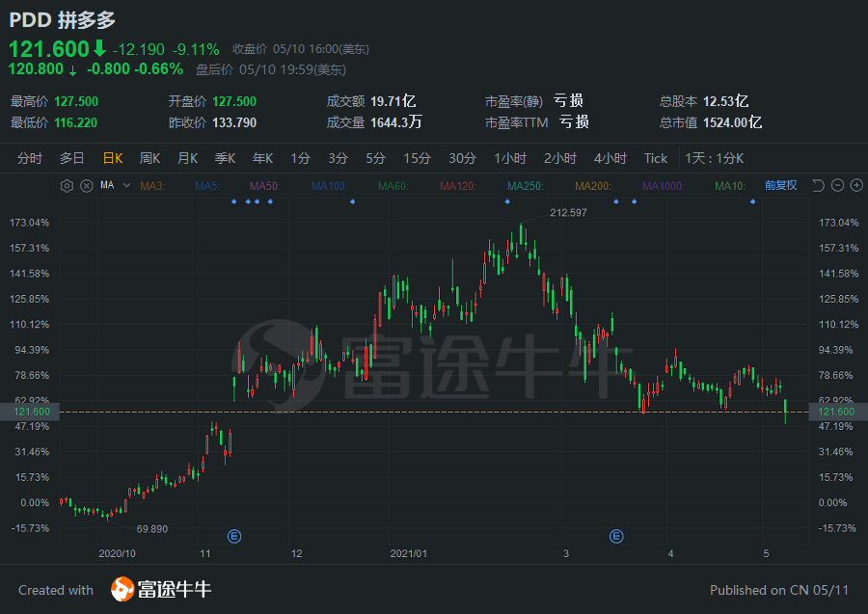
Task: Switch to 1分 one-minute chart
Action: pos(301,159)
